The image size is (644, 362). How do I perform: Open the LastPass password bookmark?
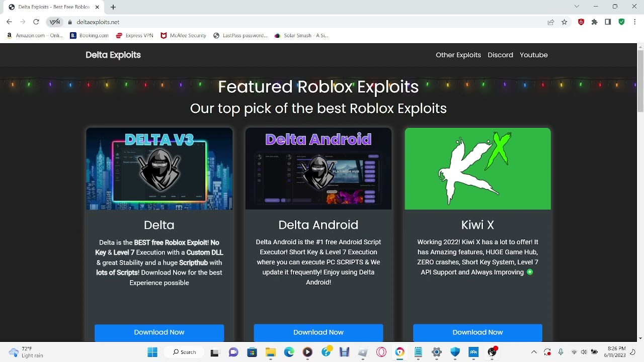pyautogui.click(x=240, y=36)
